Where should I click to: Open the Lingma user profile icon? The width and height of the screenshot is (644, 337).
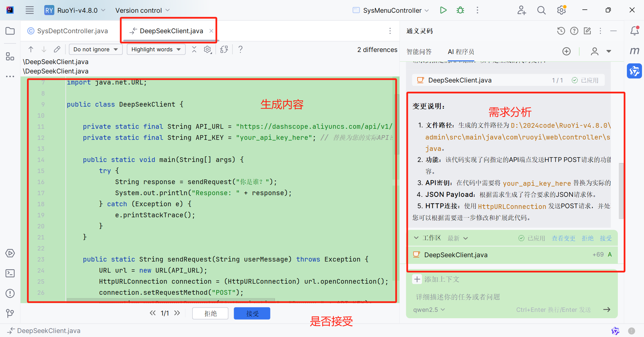(595, 51)
